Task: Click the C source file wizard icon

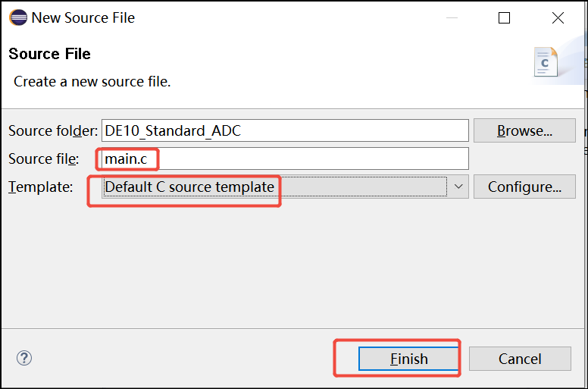Action: point(546,62)
